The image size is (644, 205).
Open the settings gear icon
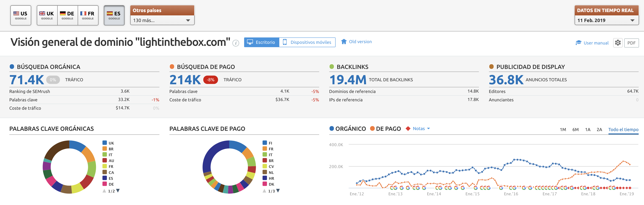click(618, 43)
